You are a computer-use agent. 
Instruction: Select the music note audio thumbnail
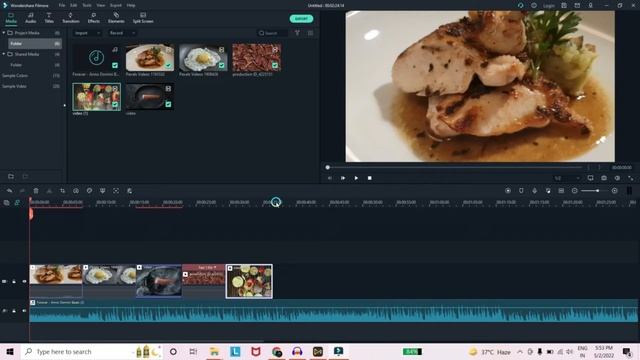pos(96,58)
